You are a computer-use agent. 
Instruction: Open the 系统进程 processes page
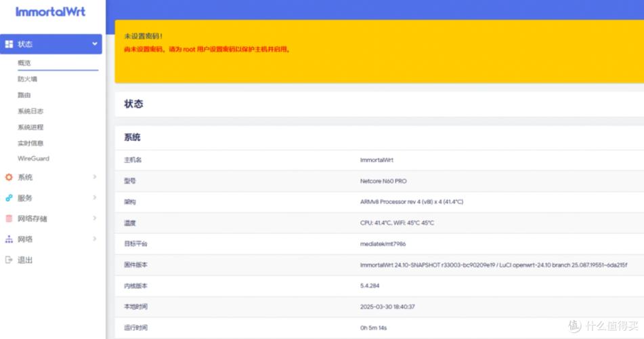30,127
